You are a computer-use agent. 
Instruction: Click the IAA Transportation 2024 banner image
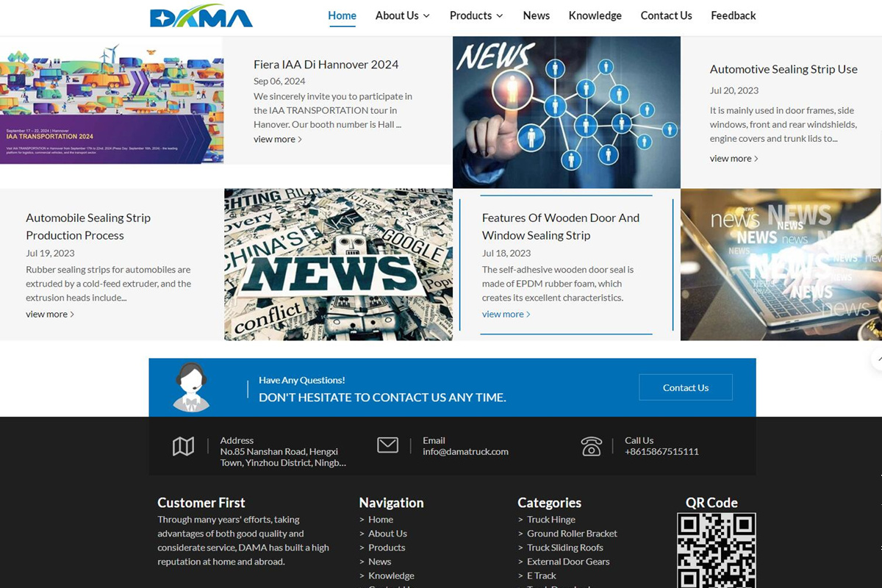pyautogui.click(x=112, y=100)
